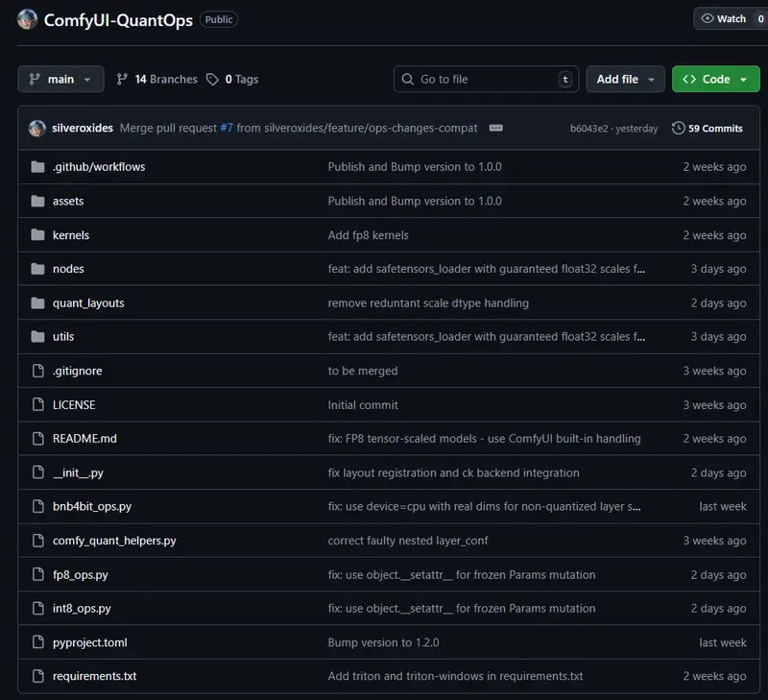Screen dimensions: 768x700
Task: Expand the green Code dropdown
Action: (715, 79)
